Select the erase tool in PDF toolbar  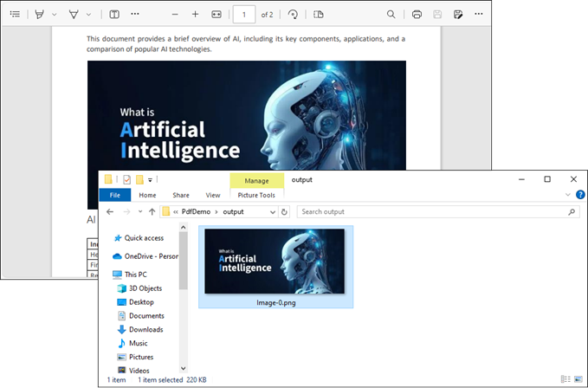(x=74, y=14)
